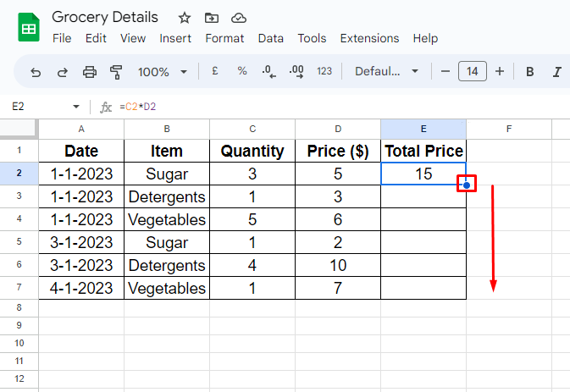
Task: Open the 100% zoom dropdown
Action: pyautogui.click(x=162, y=72)
